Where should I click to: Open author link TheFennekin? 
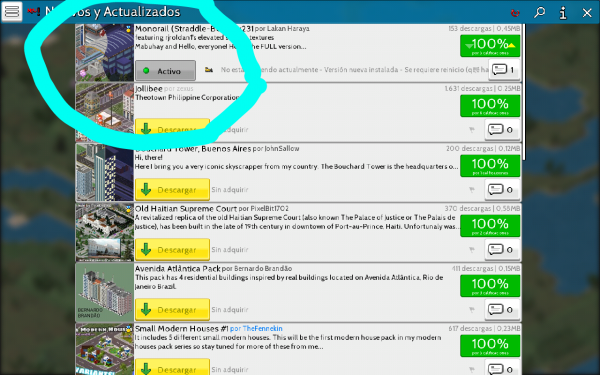[262, 329]
